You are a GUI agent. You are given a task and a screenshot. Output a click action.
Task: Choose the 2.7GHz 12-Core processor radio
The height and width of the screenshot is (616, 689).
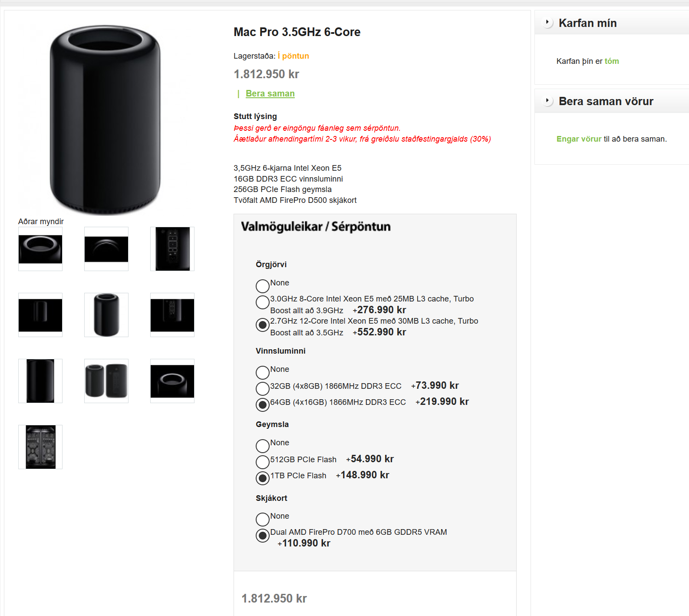(x=263, y=325)
